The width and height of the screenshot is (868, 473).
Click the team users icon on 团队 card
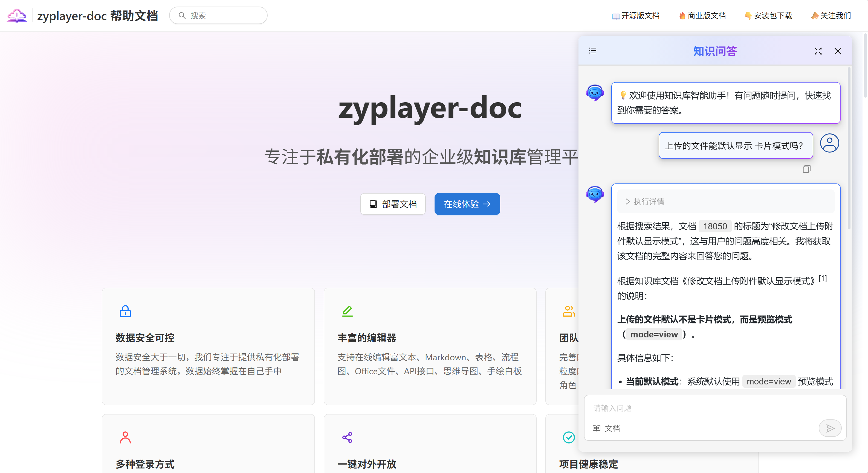tap(569, 311)
